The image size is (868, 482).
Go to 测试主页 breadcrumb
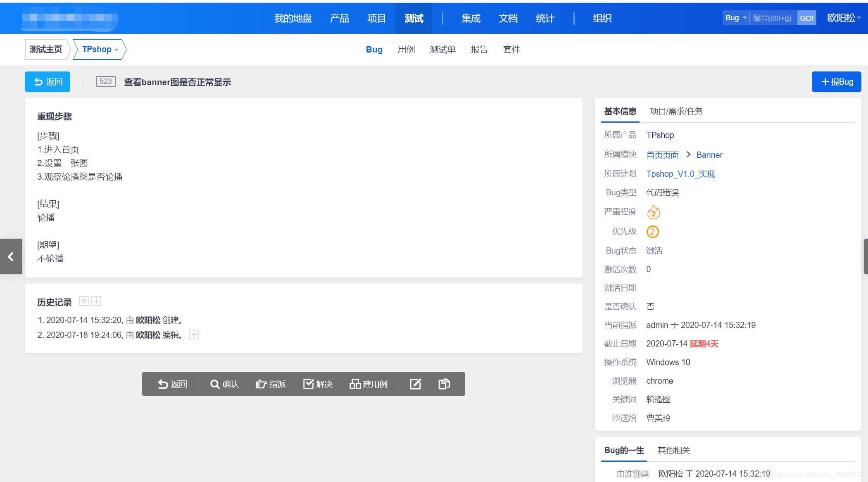coord(46,49)
